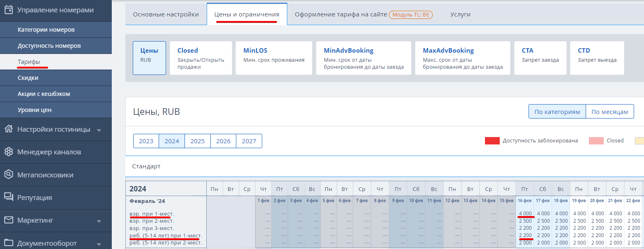Image resolution: width=644 pixels, height=249 pixels.
Task: Click the Маркетинг envelope icon
Action: pos(9,220)
